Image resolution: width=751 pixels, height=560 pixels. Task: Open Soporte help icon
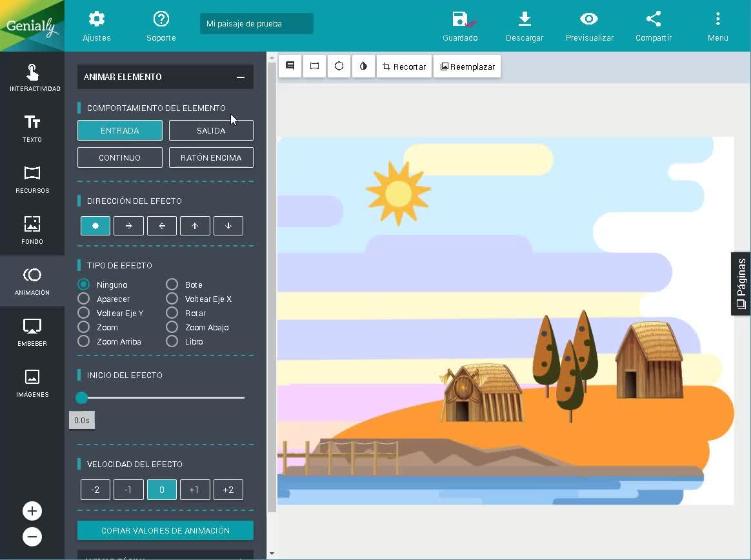(161, 26)
